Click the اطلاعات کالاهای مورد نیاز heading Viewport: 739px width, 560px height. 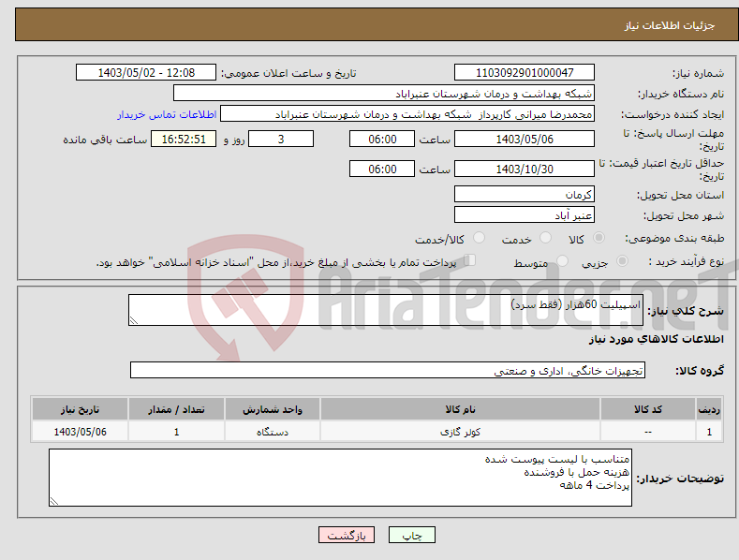tap(656, 339)
